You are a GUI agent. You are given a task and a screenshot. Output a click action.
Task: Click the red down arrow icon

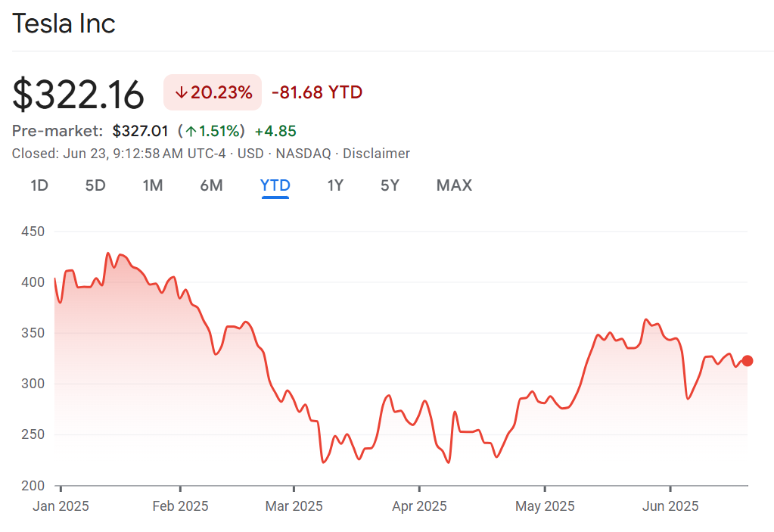pyautogui.click(x=181, y=93)
